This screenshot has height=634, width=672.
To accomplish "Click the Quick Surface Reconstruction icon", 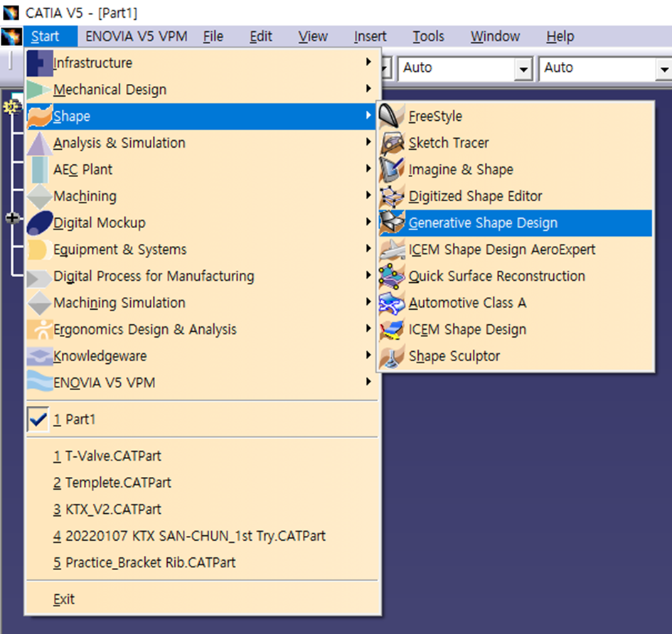I will click(x=392, y=276).
